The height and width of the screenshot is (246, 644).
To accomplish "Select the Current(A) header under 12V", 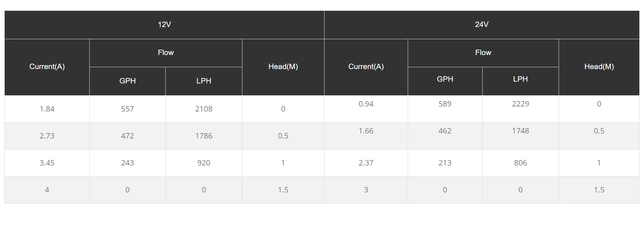I will click(x=47, y=67).
